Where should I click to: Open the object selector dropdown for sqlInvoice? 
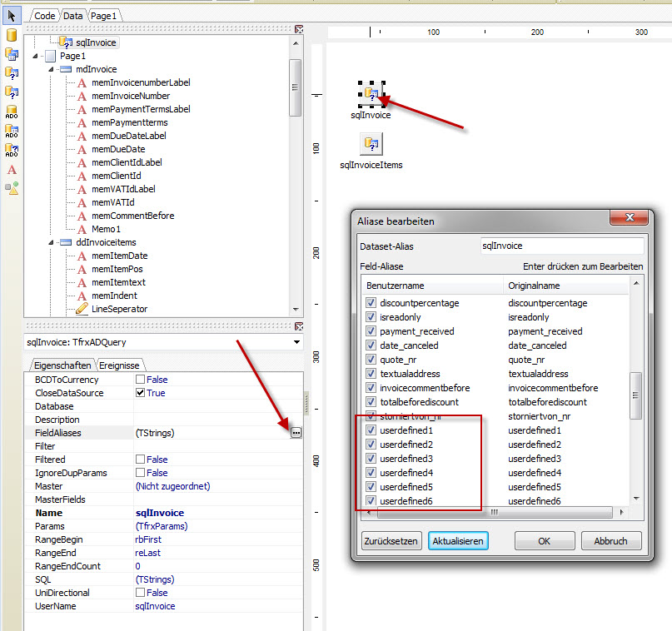(x=297, y=341)
